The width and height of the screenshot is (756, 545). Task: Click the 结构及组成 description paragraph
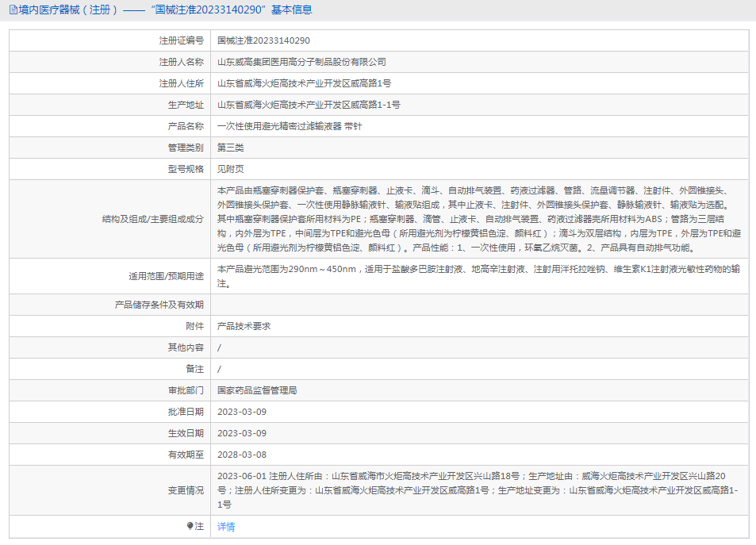tap(479, 219)
